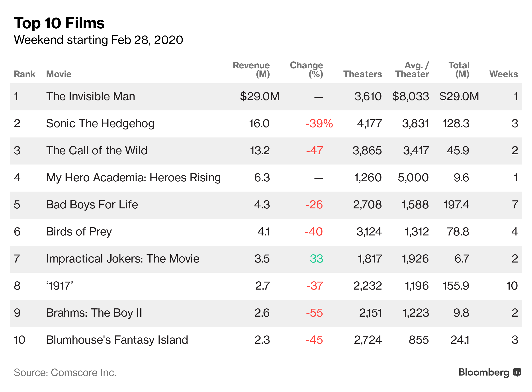The height and width of the screenshot is (392, 532).
Task: Select the Rank column header
Action: click(24, 74)
